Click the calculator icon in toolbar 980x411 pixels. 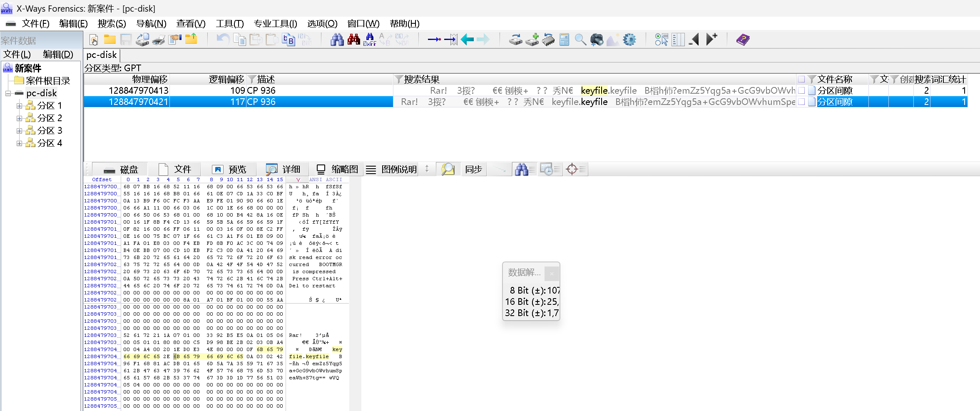[x=564, y=40]
